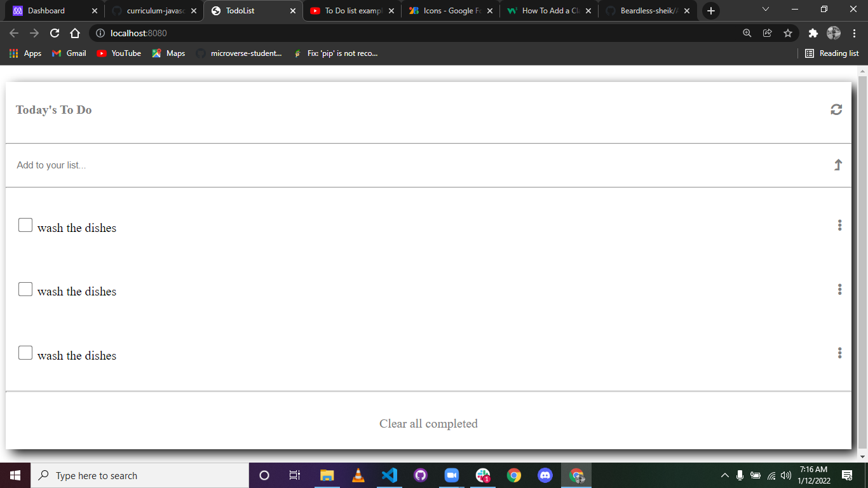Viewport: 868px width, 488px height.
Task: Open the Extensions puzzle icon
Action: pos(813,33)
